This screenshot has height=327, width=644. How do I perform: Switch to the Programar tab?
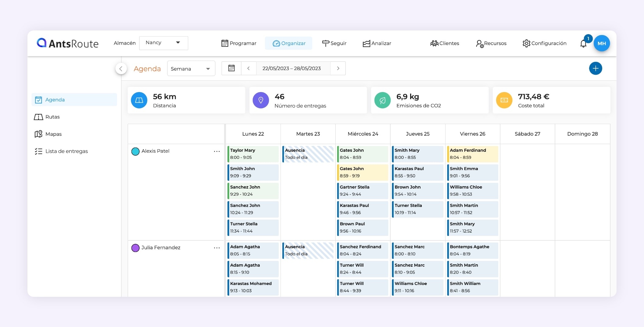[239, 43]
